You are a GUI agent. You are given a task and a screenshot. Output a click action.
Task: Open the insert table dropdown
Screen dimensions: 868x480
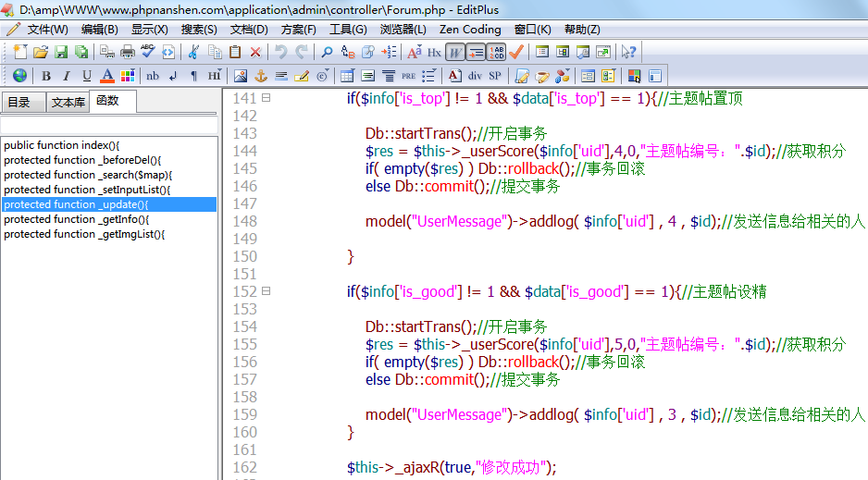348,76
